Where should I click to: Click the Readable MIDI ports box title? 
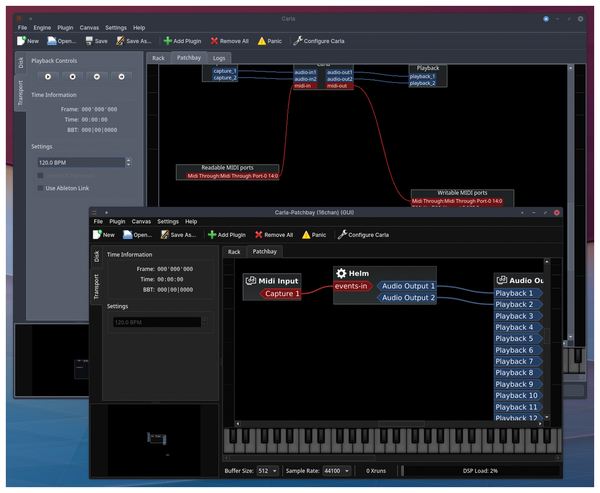(x=227, y=167)
